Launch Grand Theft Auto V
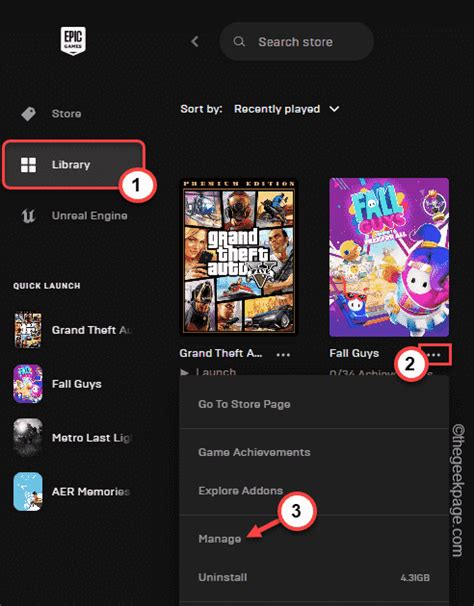 [208, 372]
